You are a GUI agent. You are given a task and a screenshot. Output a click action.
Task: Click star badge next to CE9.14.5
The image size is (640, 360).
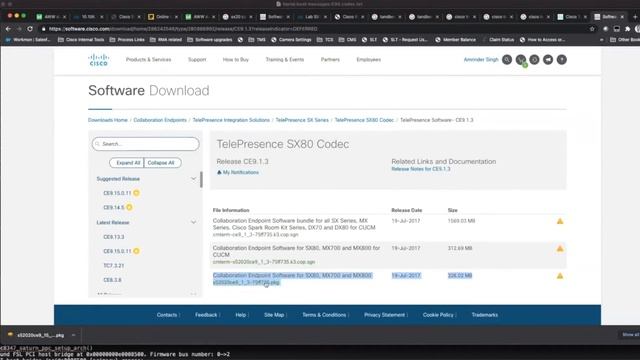click(x=129, y=207)
